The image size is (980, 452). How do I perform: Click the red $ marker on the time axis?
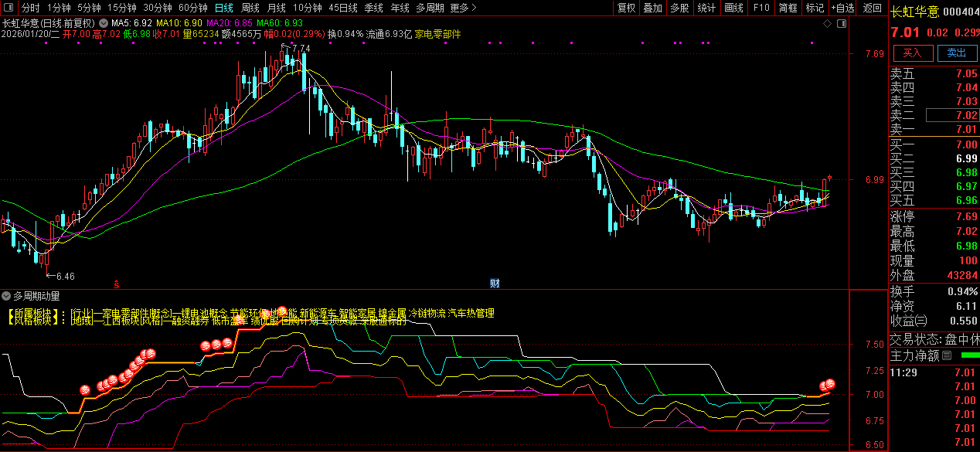click(117, 284)
